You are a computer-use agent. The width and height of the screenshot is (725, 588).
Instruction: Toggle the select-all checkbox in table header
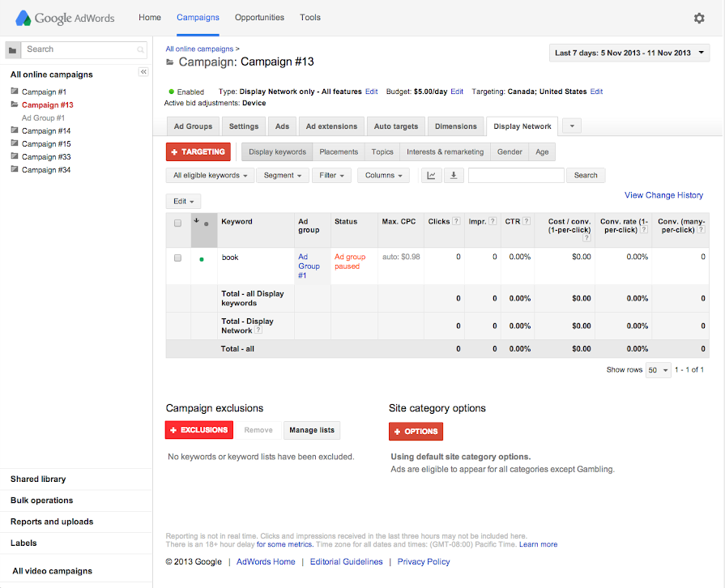click(177, 223)
